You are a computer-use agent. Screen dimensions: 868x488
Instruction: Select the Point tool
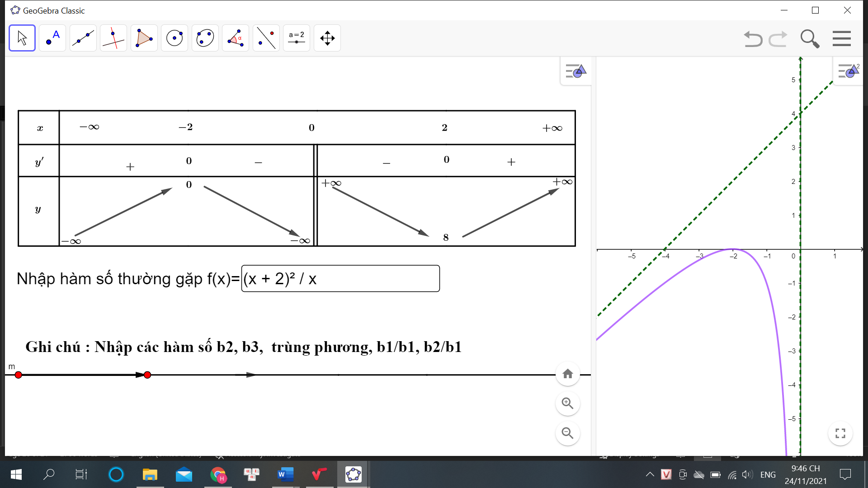pyautogui.click(x=52, y=38)
